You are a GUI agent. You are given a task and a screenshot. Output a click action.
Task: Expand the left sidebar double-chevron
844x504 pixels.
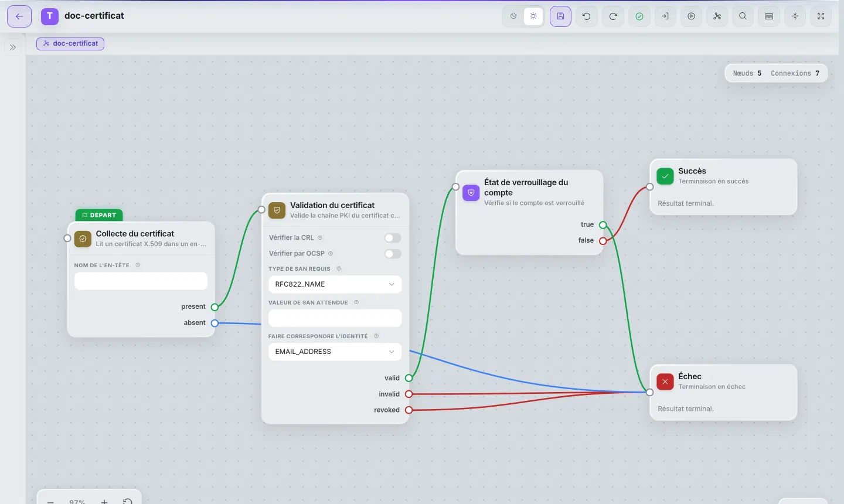click(13, 47)
